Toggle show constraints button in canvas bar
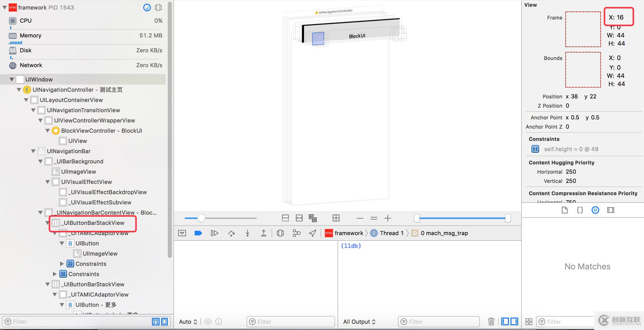This screenshot has height=330, width=644. point(299,218)
